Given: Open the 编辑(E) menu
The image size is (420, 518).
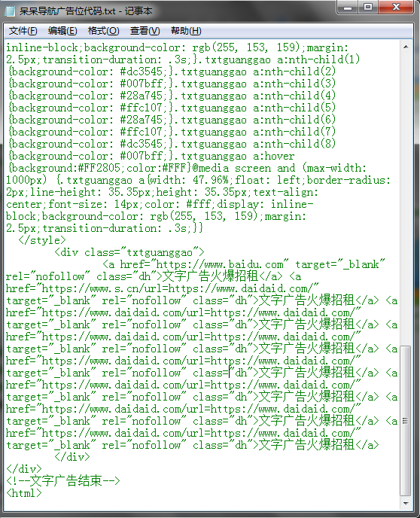Looking at the screenshot, I should (62, 31).
